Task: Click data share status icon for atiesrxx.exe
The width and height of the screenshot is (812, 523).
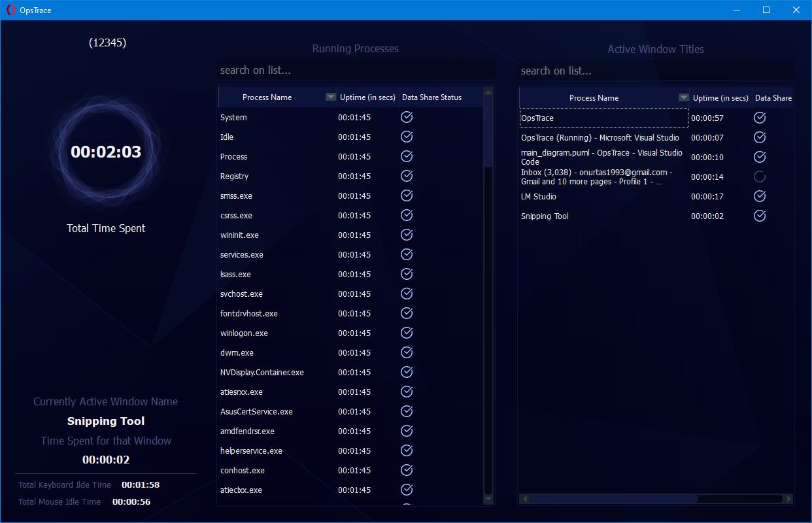Action: tap(407, 392)
